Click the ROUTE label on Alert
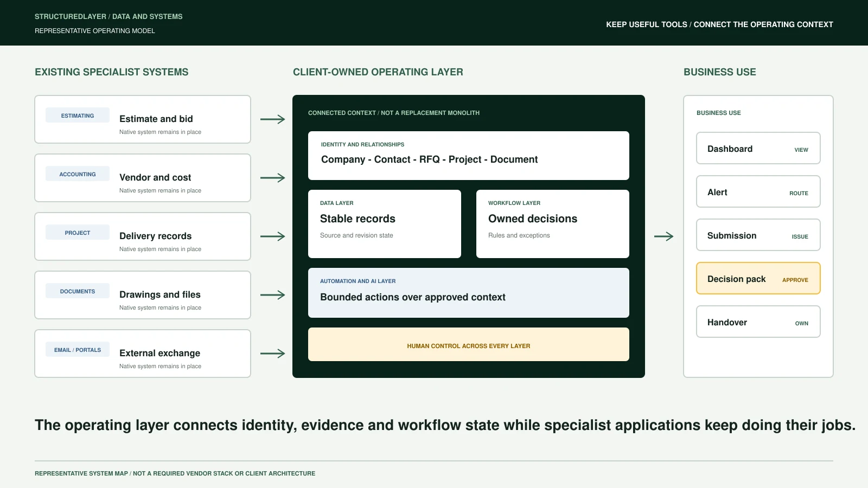The height and width of the screenshot is (488, 868). (799, 193)
